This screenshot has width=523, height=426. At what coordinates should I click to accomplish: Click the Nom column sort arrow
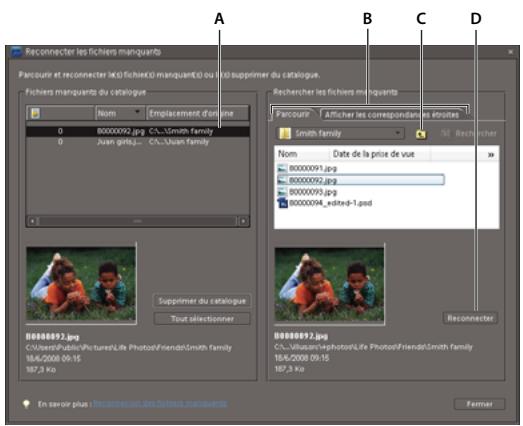click(x=137, y=112)
